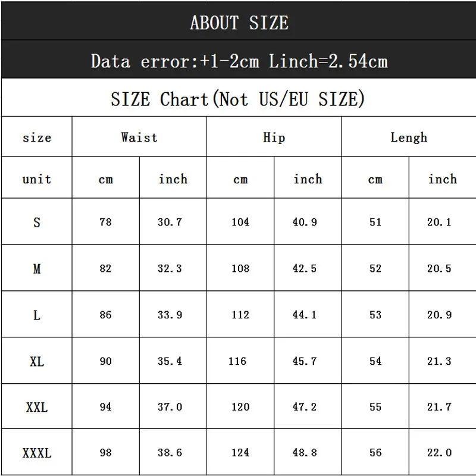
Task: Select the 56 length cm cell
Action: [x=375, y=453]
